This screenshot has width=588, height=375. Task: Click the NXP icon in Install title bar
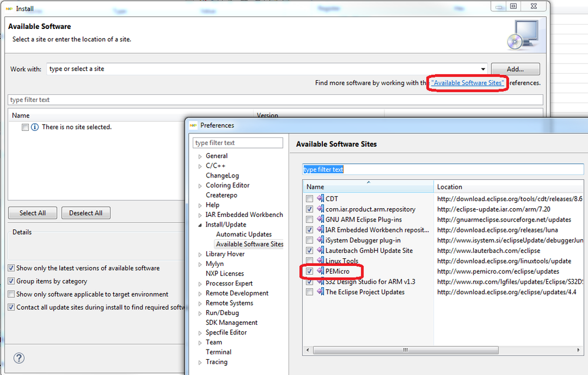[x=9, y=9]
